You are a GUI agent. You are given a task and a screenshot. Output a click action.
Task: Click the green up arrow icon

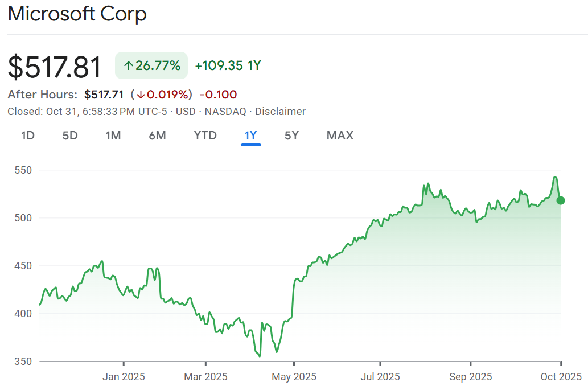click(x=128, y=66)
